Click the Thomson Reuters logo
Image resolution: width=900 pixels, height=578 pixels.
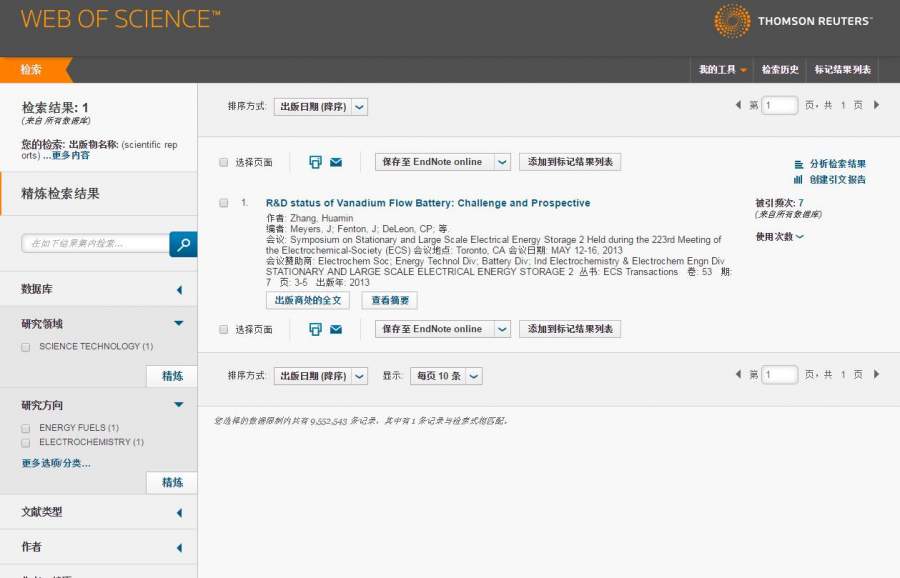[793, 21]
